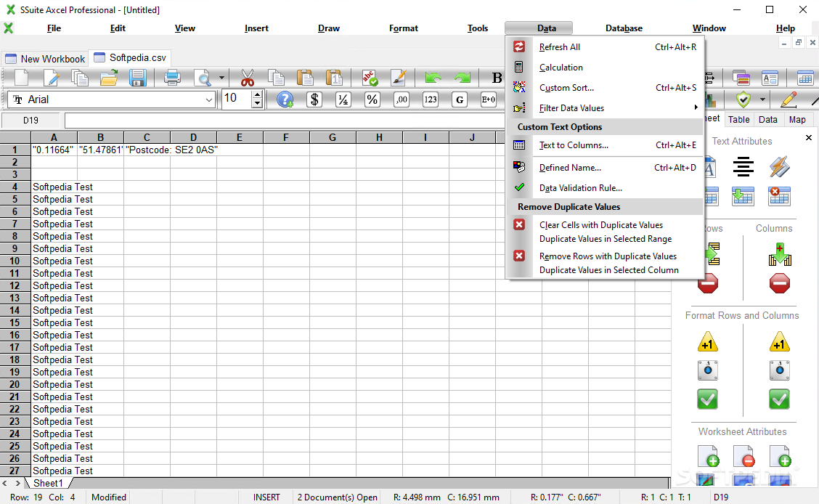
Task: Open the Table side panel tab
Action: (738, 120)
